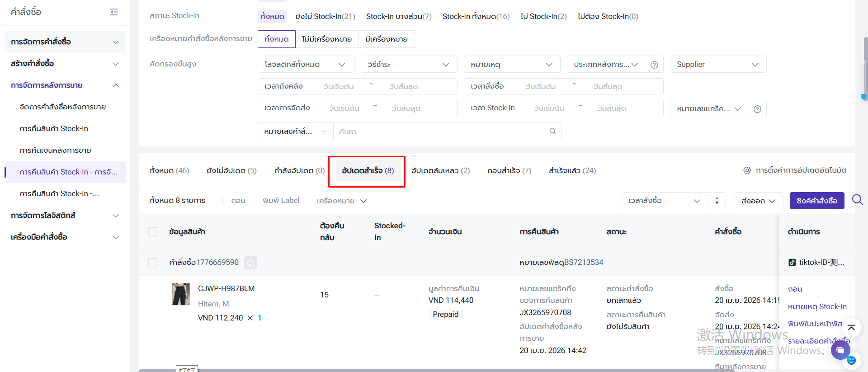This screenshot has height=372, width=868.
Task: Click help icon beside ประเภทหลังการขาย dropdown
Action: (x=654, y=65)
